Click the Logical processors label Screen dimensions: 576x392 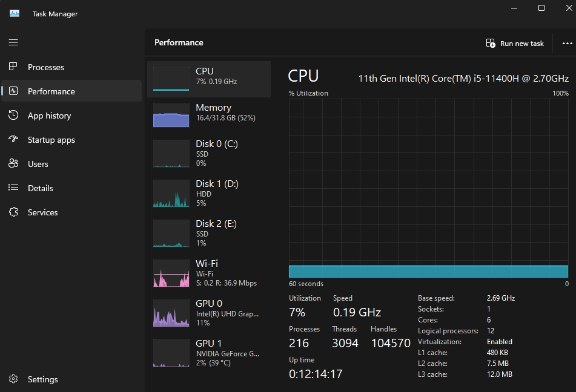click(x=448, y=331)
